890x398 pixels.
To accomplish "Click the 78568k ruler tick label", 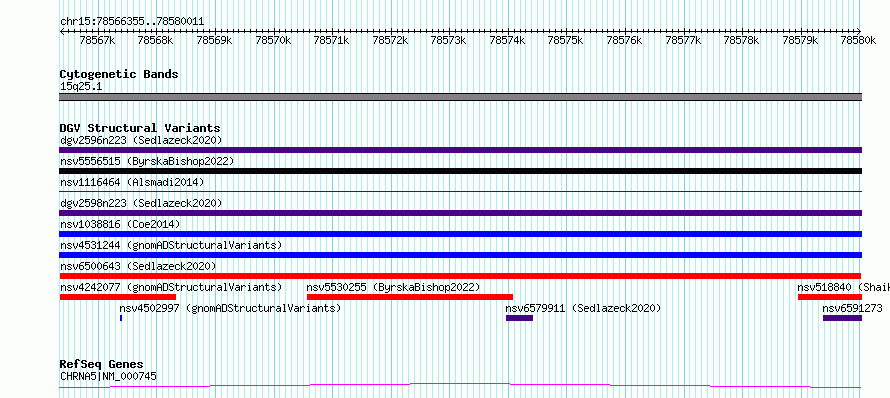I will pyautogui.click(x=155, y=40).
